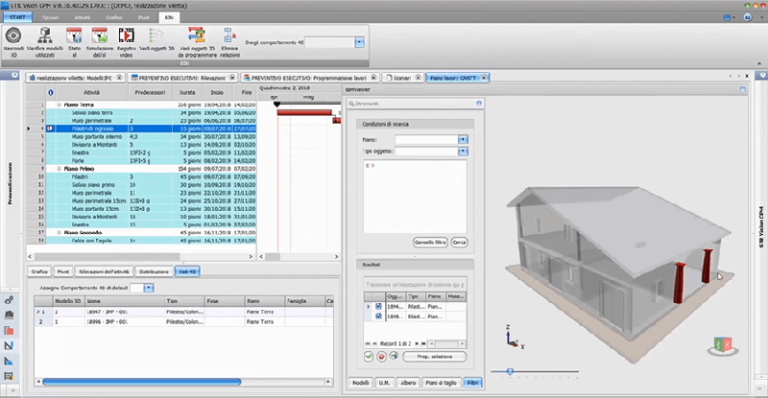768x398 pixels.
Task: Toggle checkbox of first result row 1894
Action: [x=378, y=306]
